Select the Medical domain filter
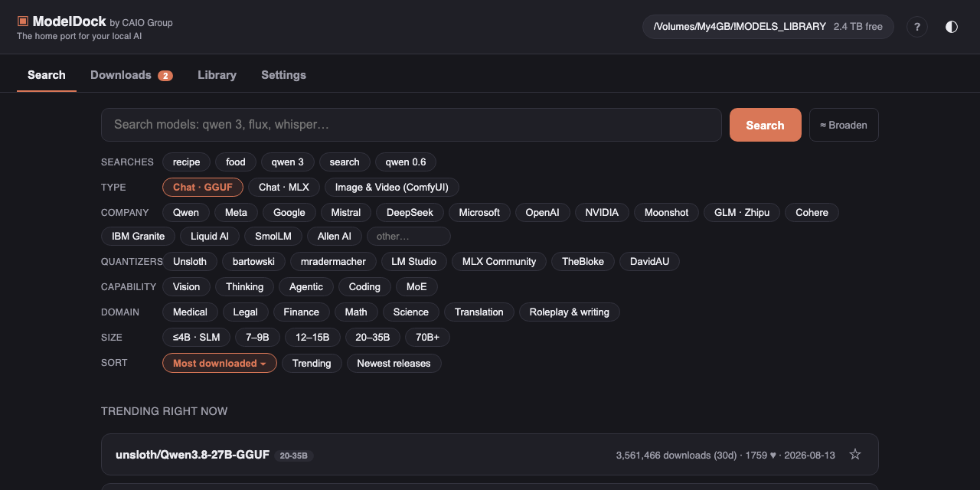The height and width of the screenshot is (490, 980). 190,312
